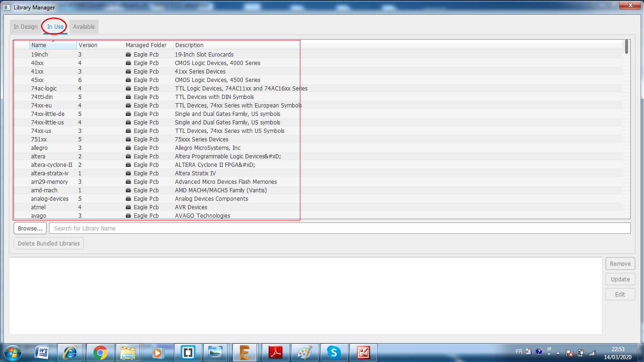Open the Windows Start menu
Viewport: 644px width, 362px height.
tap(12, 353)
